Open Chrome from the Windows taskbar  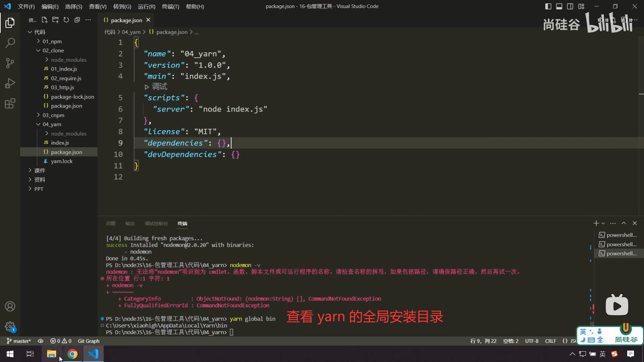tap(72, 354)
